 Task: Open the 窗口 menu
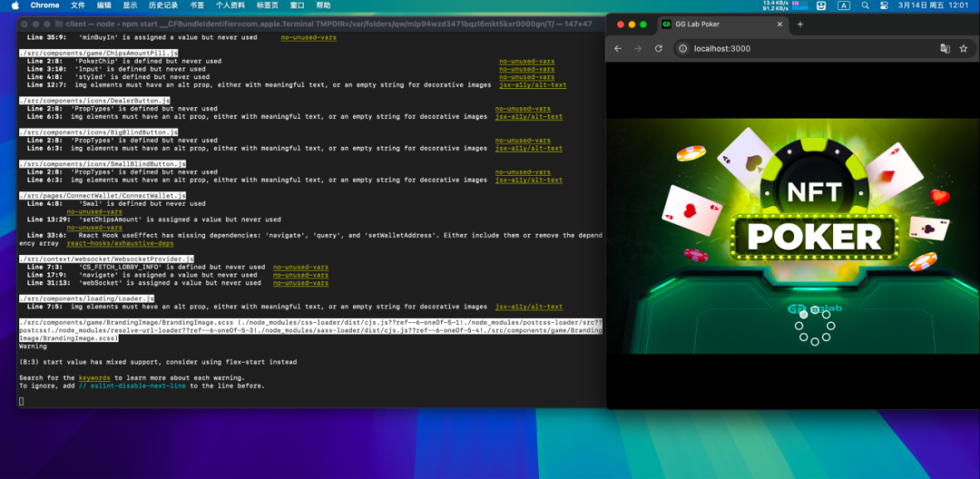(x=297, y=5)
